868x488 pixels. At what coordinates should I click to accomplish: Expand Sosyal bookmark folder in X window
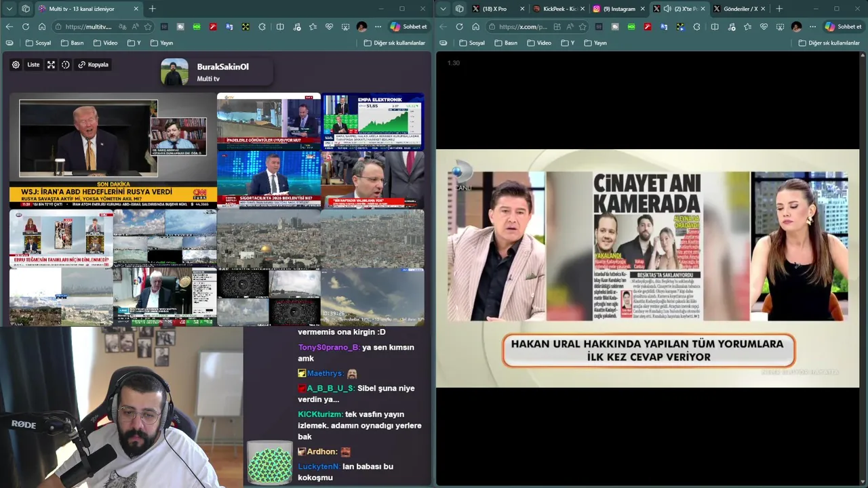click(472, 43)
